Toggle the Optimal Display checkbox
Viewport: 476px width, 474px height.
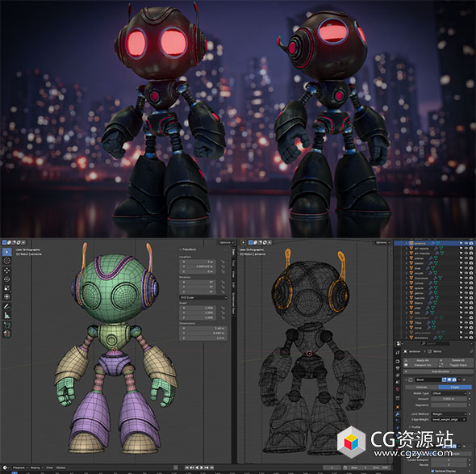coord(432,471)
